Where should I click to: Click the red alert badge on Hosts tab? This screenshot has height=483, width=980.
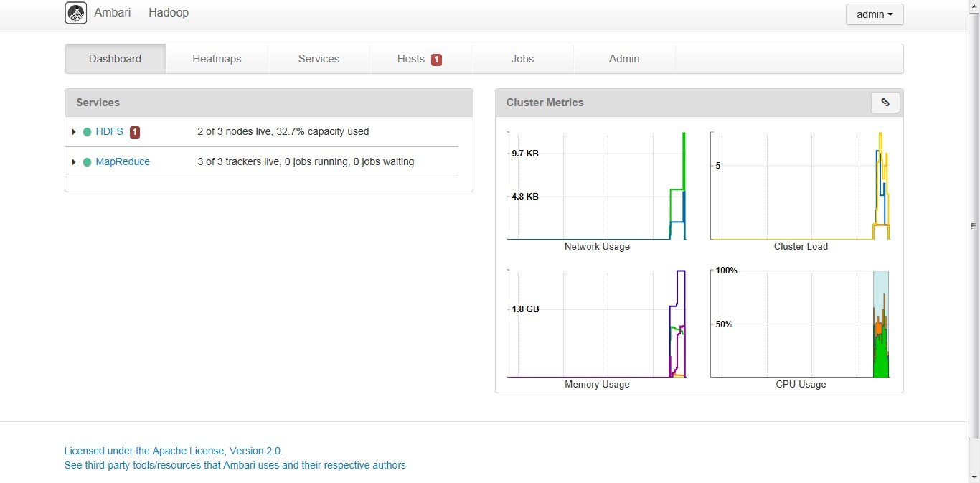(x=436, y=60)
